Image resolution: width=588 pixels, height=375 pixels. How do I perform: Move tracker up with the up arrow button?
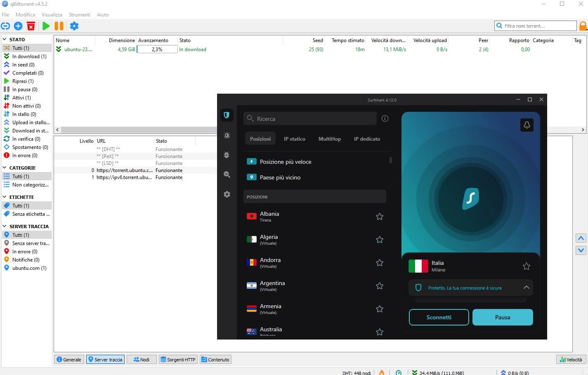581,238
